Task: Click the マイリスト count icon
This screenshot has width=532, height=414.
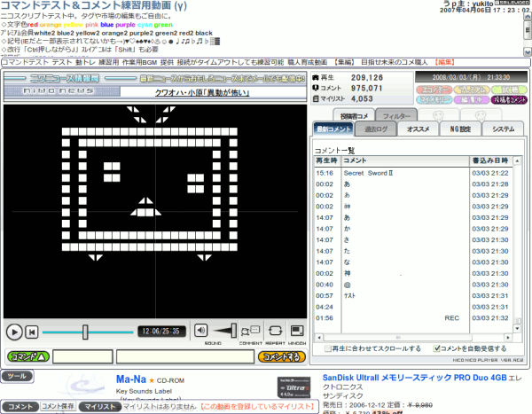Action: tap(316, 98)
